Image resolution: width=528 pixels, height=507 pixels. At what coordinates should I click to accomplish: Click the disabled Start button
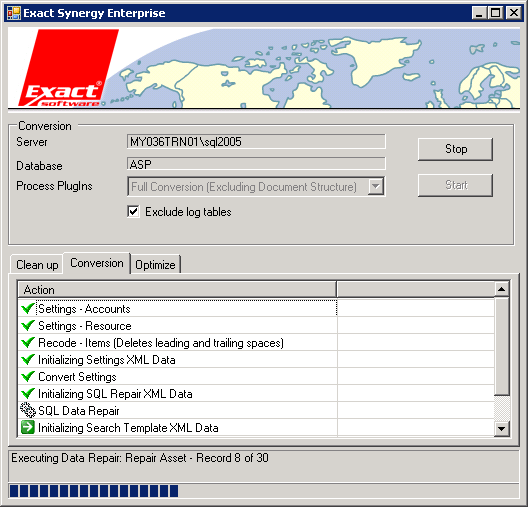coord(455,185)
